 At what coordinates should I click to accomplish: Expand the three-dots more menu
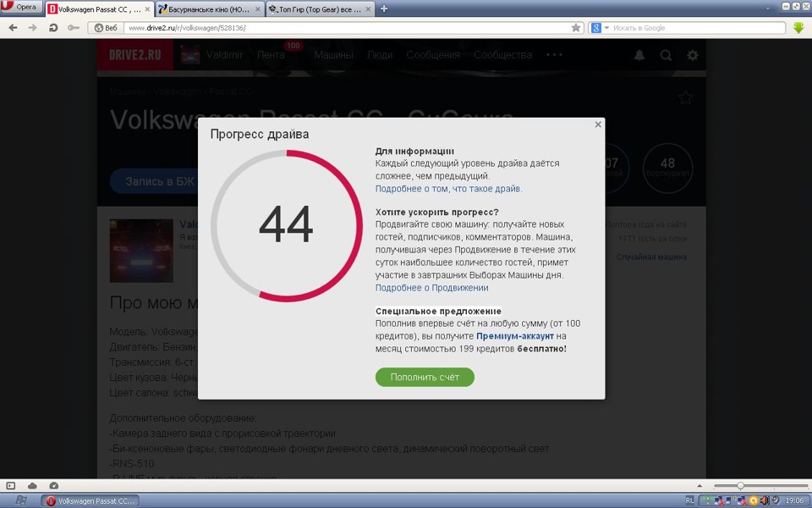click(554, 54)
